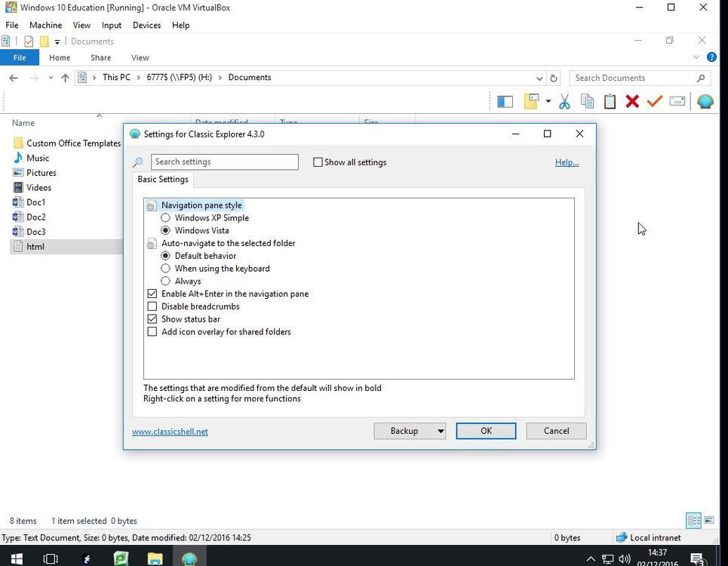Click the Explorer help question mark
The image size is (728, 566).
point(711,57)
